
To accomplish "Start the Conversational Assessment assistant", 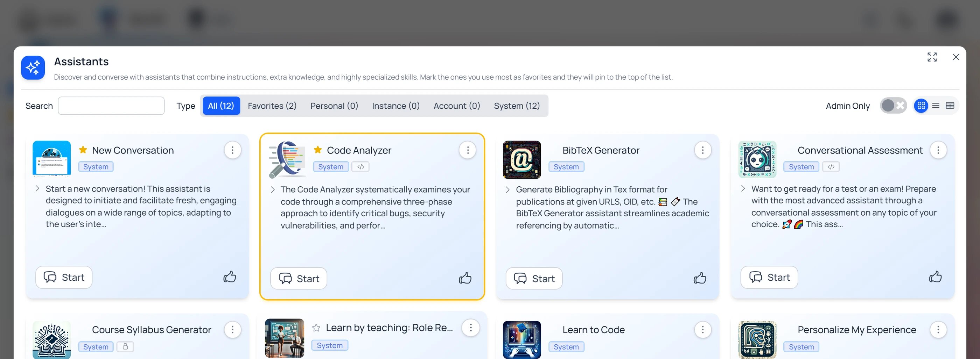I will 769,277.
